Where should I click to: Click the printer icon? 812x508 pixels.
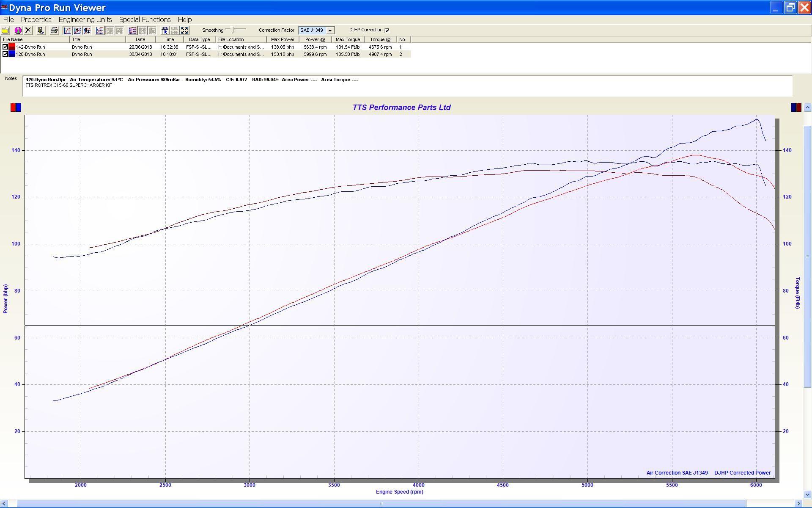coord(54,30)
